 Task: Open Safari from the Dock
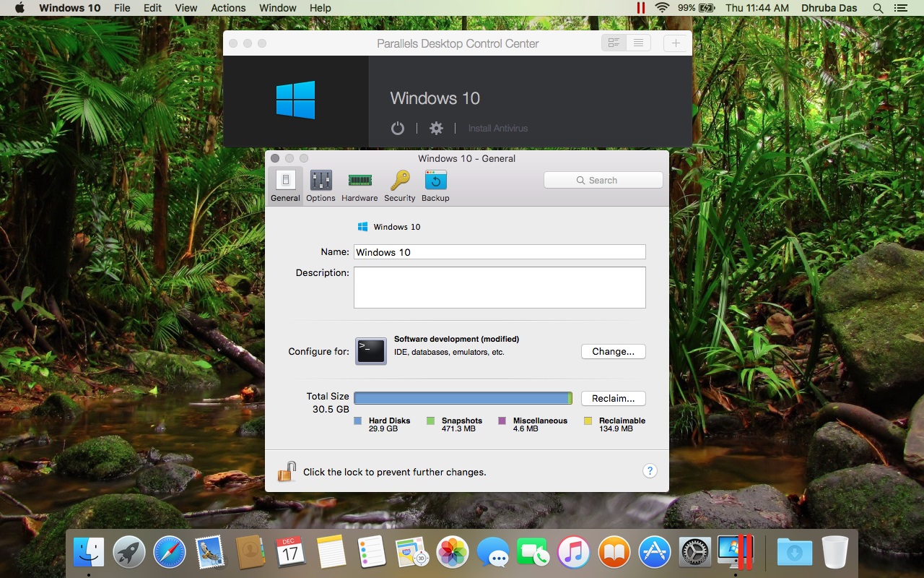[170, 553]
